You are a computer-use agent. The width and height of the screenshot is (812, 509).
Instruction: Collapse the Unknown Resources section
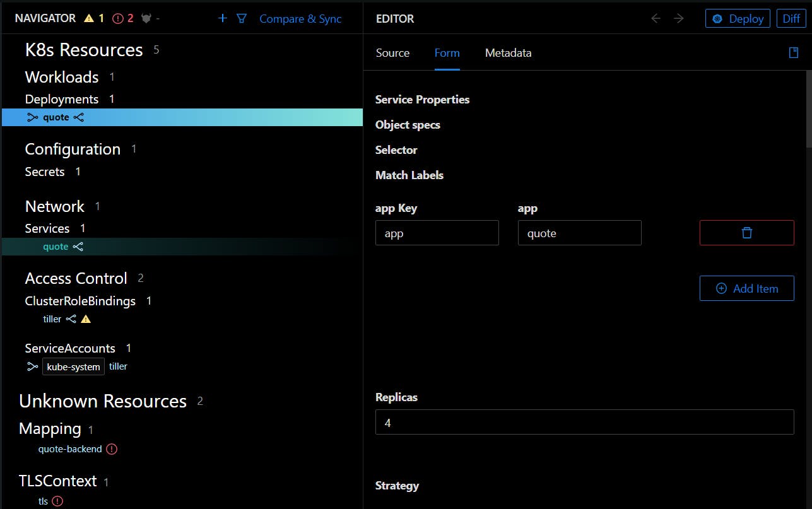(x=103, y=401)
